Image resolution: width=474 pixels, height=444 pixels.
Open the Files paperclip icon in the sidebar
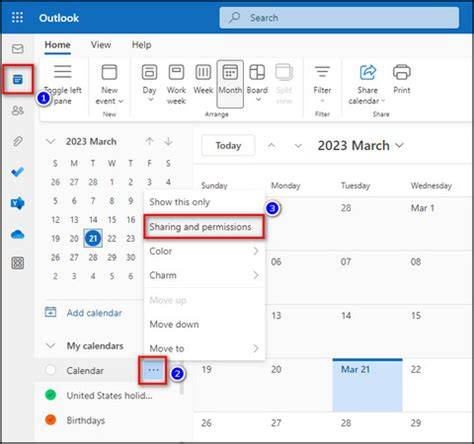tap(18, 141)
